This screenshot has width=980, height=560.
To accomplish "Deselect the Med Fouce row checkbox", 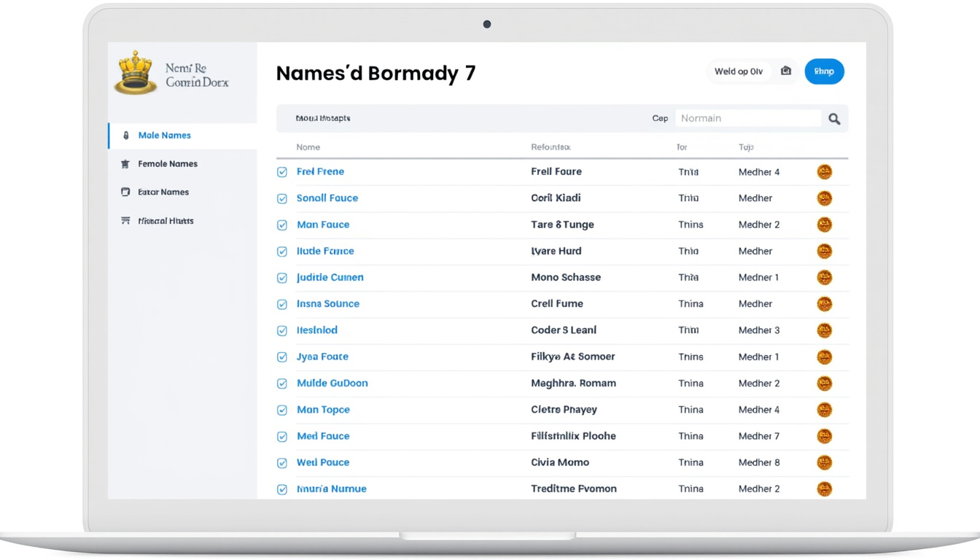I will click(x=282, y=437).
